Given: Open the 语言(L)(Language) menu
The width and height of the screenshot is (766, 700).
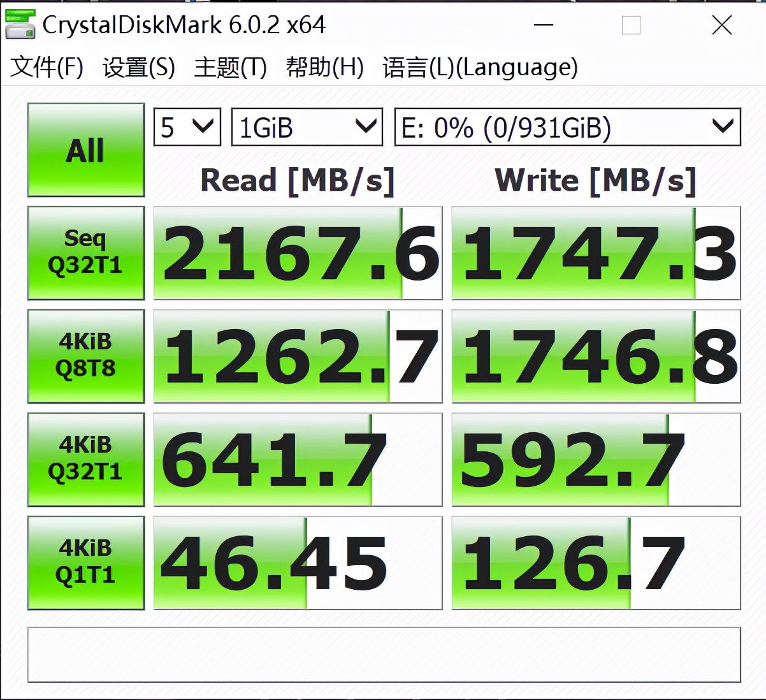Looking at the screenshot, I should click(479, 66).
